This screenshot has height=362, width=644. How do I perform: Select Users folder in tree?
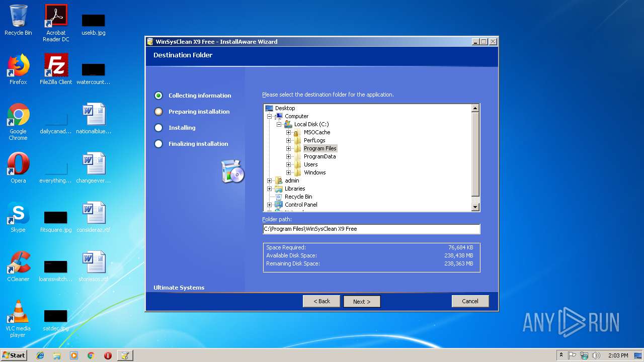pos(310,164)
